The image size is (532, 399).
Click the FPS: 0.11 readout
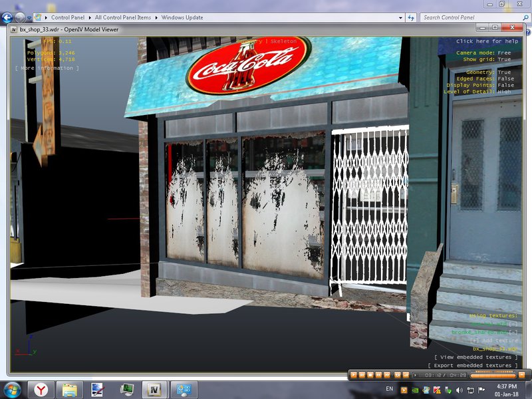(57, 41)
